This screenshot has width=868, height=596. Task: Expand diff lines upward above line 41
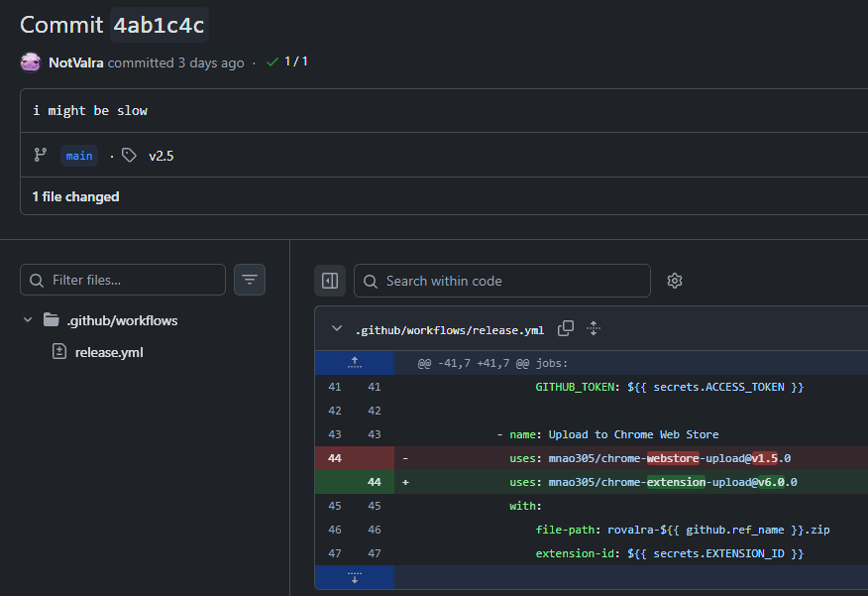pyautogui.click(x=355, y=363)
